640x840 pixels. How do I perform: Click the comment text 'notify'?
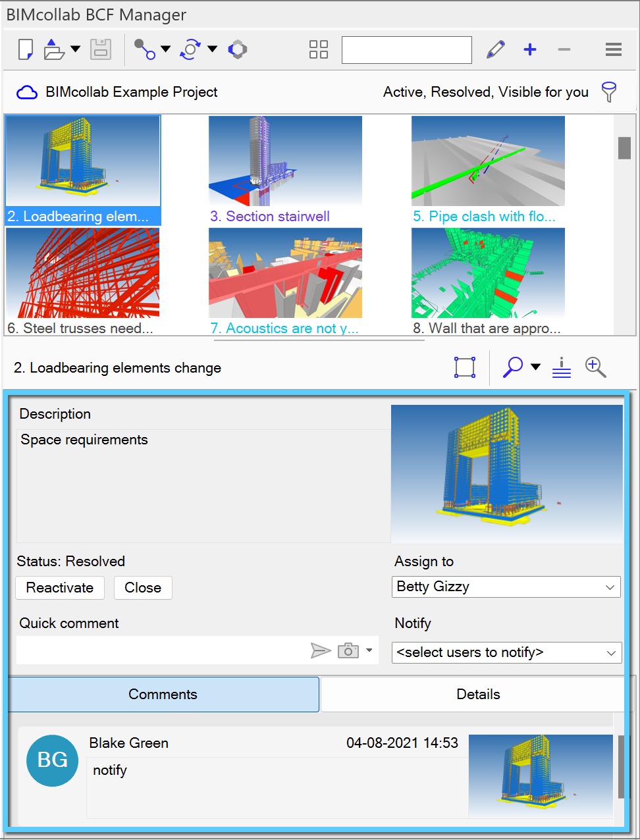click(110, 770)
